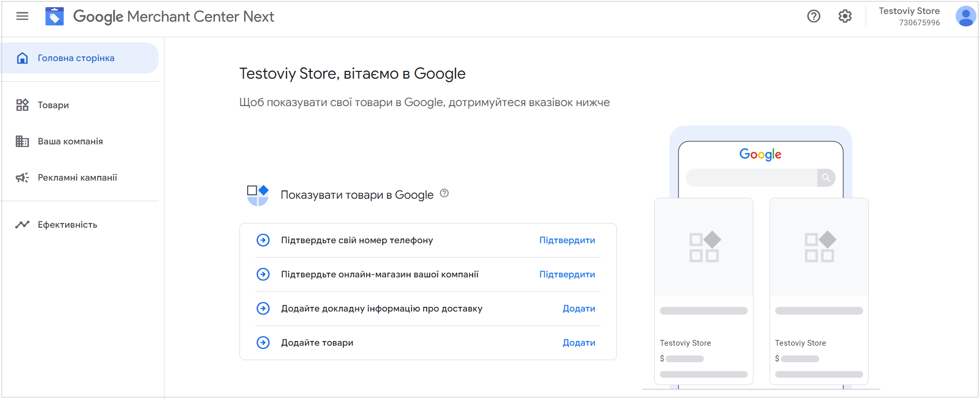The height and width of the screenshot is (400, 980).
Task: Click the building icon beside Ваша компанія
Action: pos(22,141)
